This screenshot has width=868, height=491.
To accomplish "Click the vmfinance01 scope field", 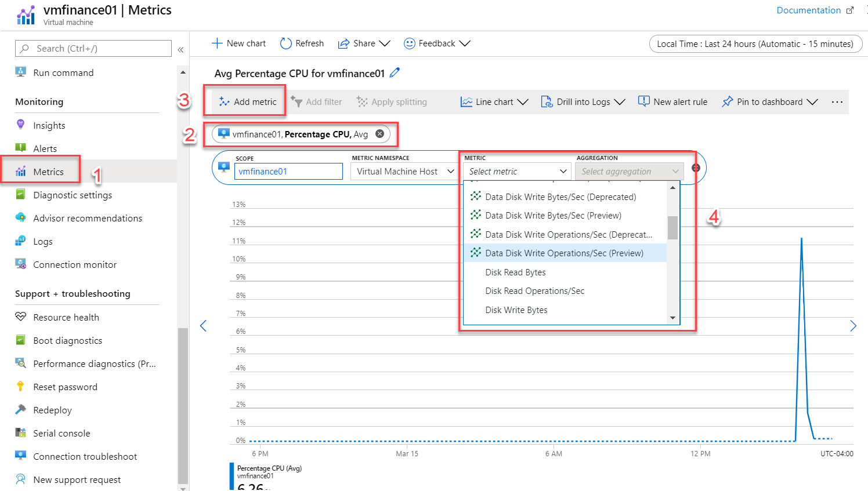I will (x=288, y=172).
